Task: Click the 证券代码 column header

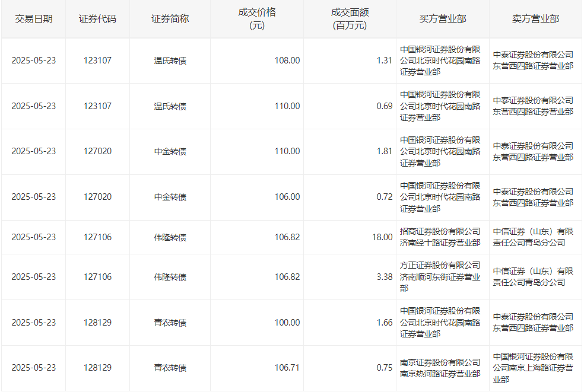Action: tap(97, 19)
